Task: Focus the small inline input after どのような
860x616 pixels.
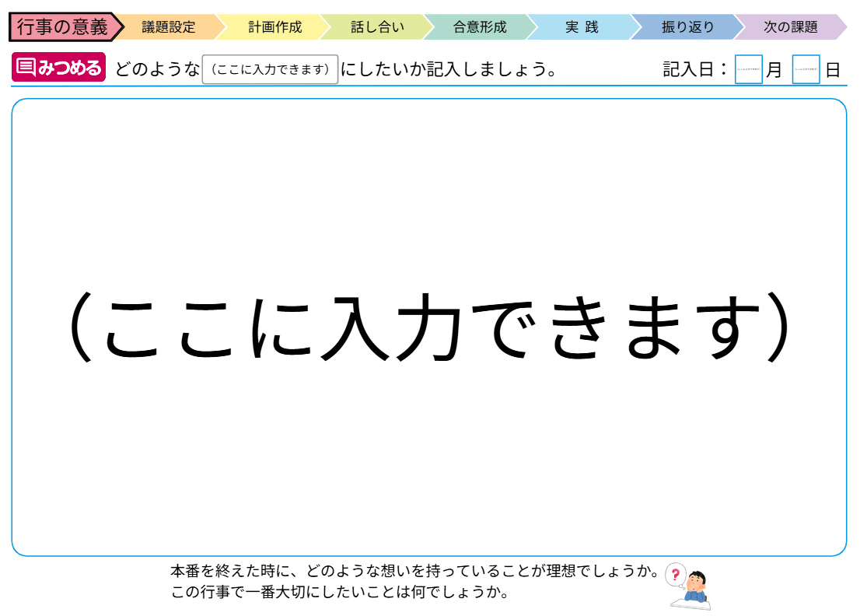Action: [x=270, y=69]
